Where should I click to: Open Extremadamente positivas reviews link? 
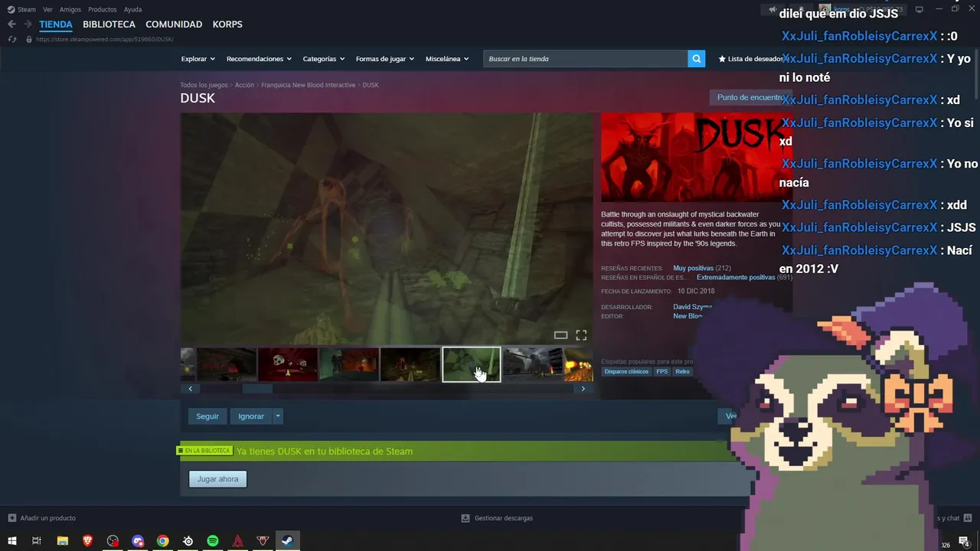[x=736, y=278]
